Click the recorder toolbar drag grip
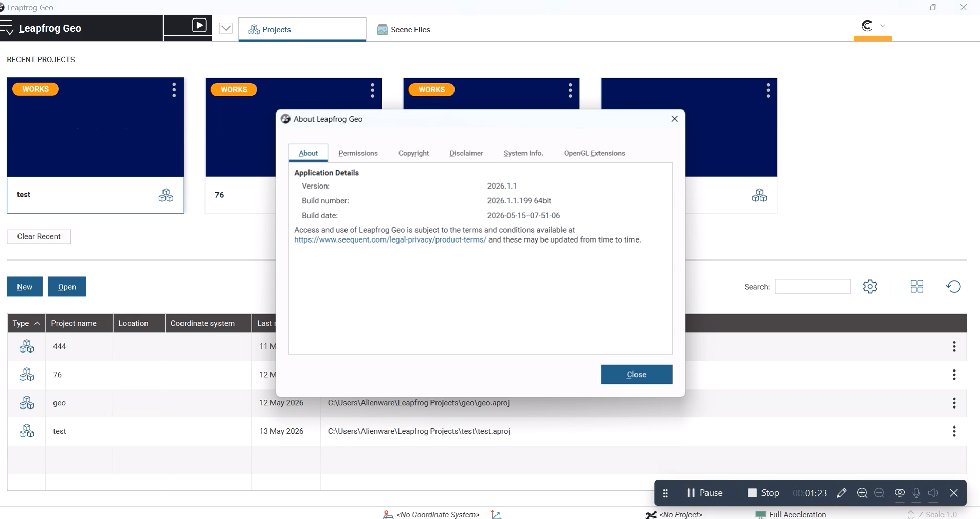 pyautogui.click(x=665, y=493)
